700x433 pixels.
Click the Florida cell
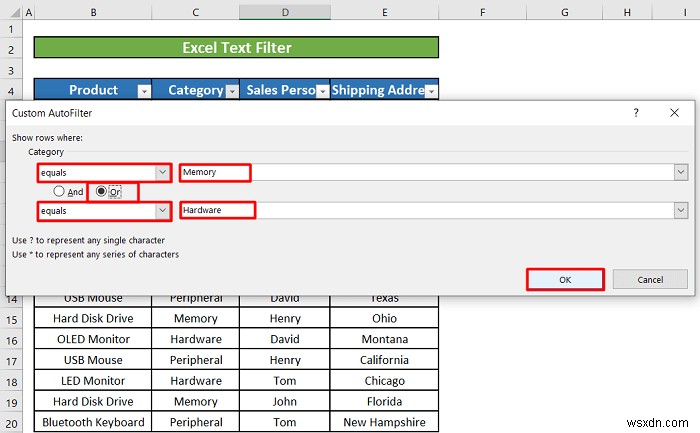(x=384, y=402)
